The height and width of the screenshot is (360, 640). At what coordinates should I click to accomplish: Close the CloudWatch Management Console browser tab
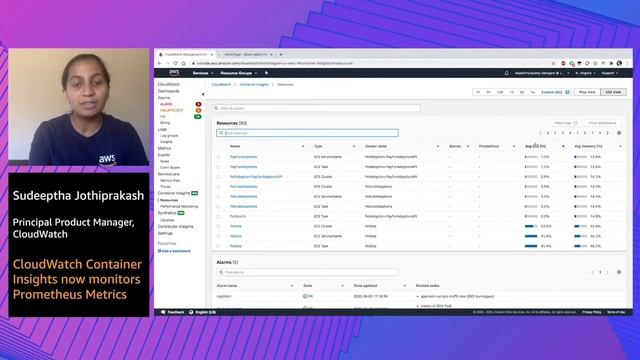pos(212,54)
